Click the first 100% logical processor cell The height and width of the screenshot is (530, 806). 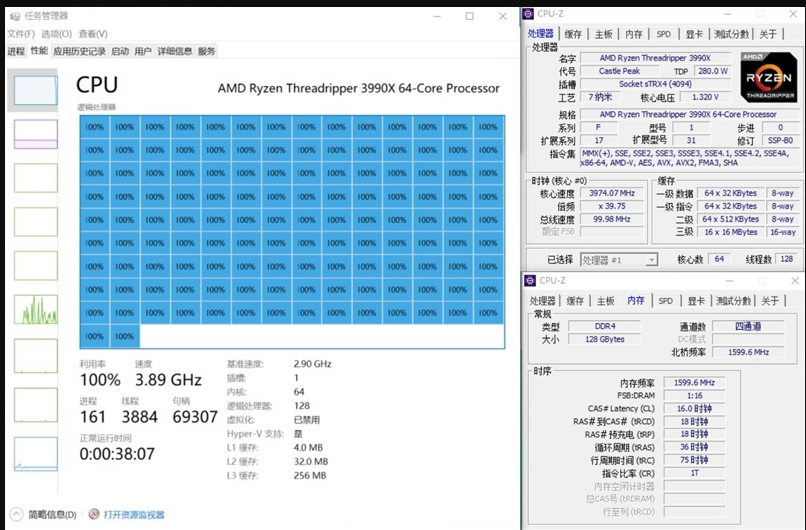[x=94, y=127]
